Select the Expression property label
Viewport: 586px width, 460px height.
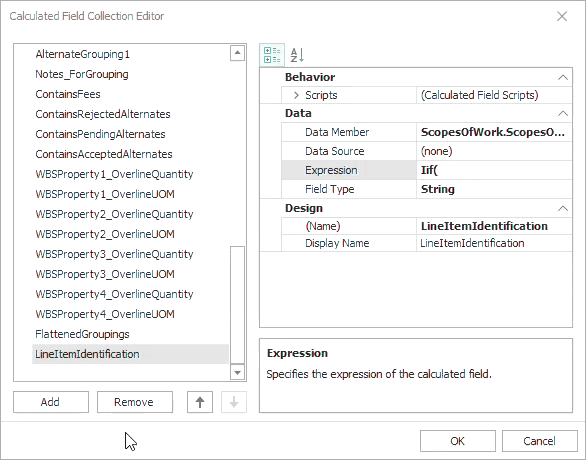pyautogui.click(x=331, y=170)
